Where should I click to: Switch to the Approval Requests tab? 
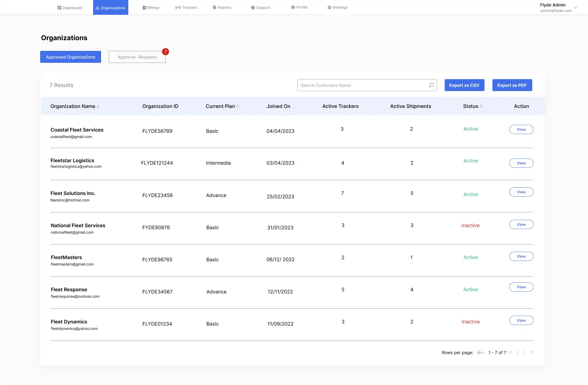(137, 57)
